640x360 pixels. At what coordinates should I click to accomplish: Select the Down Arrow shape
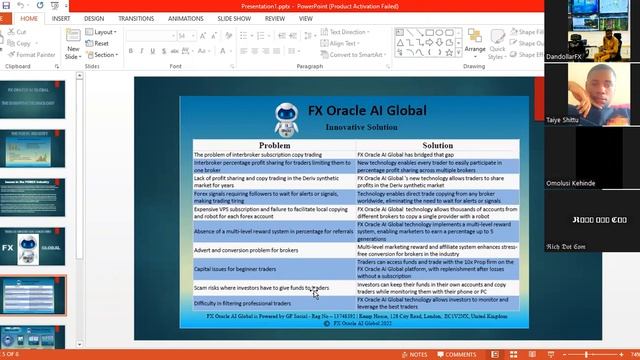pos(439,42)
